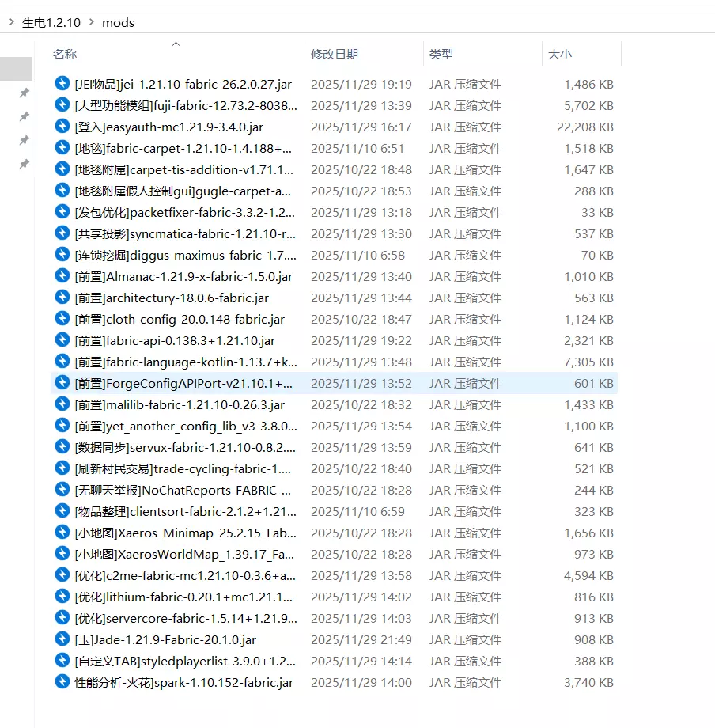This screenshot has width=715, height=728.
Task: Click the fabric-api-0.138.3 file icon
Action: tap(62, 339)
